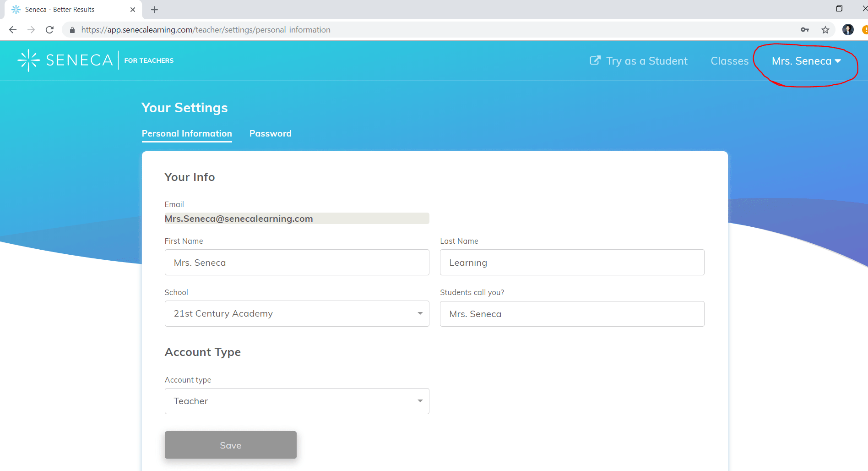Click the Save button

click(230, 444)
